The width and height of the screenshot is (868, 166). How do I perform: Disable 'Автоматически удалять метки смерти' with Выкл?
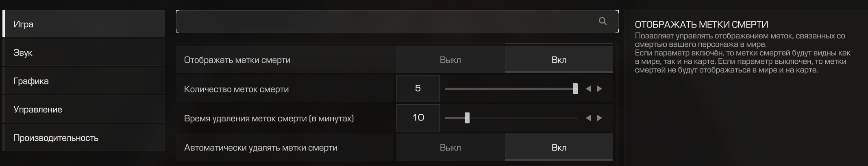pyautogui.click(x=450, y=147)
